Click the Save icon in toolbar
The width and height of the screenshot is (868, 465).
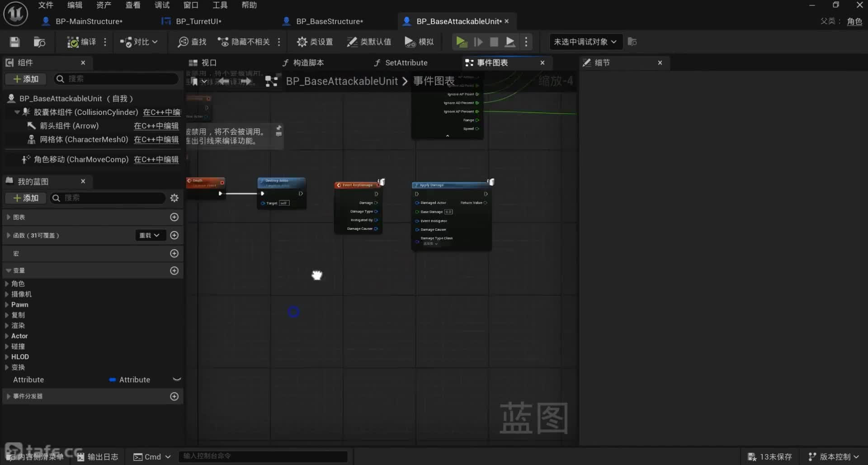pos(14,42)
